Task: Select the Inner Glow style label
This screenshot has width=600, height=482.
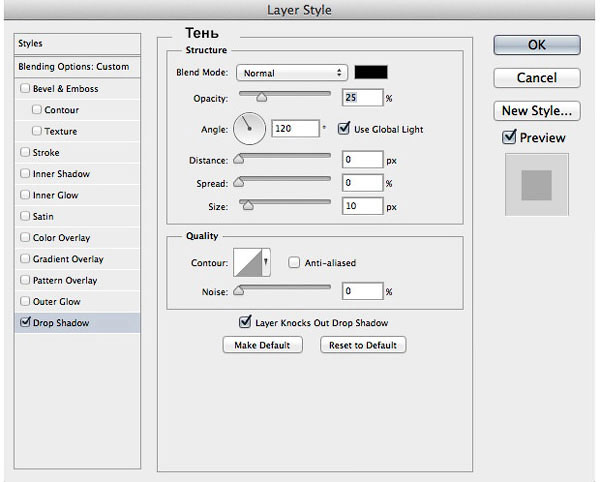Action: coord(55,195)
